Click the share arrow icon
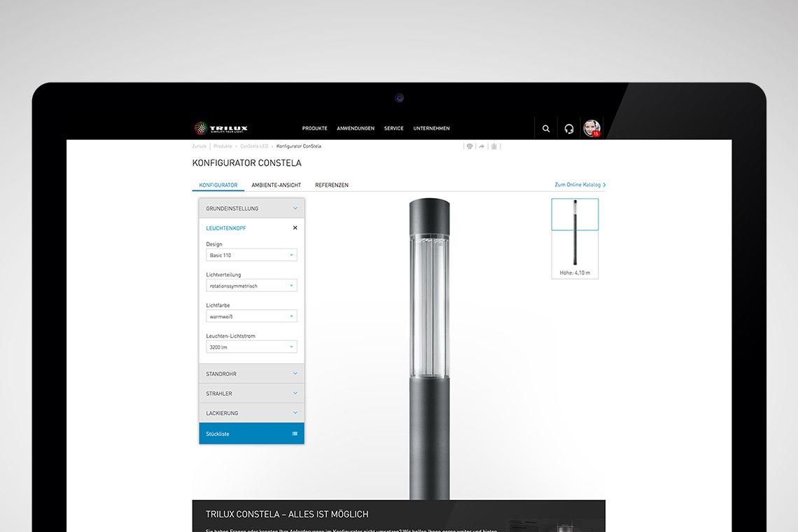Screen dimensions: 798x532 (482, 146)
